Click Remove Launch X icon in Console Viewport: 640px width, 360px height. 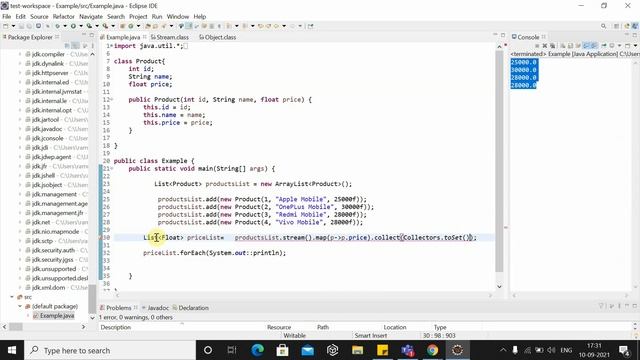tap(545, 46)
